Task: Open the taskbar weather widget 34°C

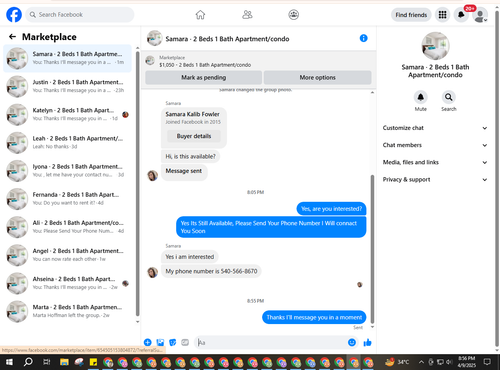Action: pos(397,362)
